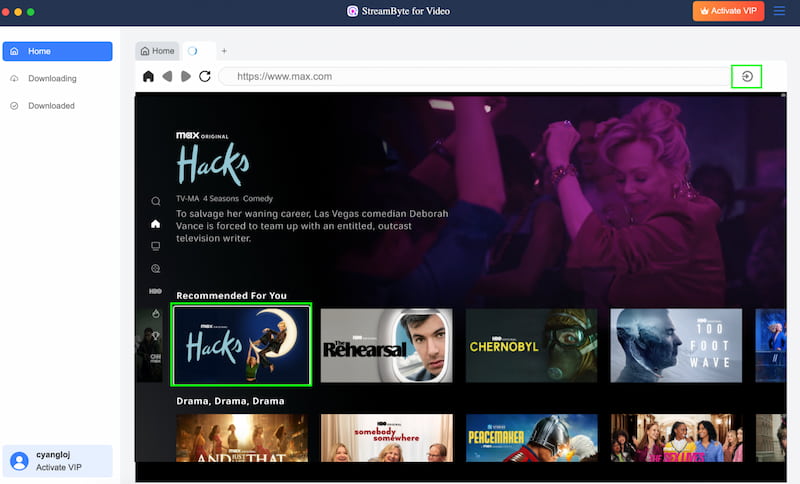Open the hamburger menu in title bar
Viewport: 800px width, 484px height.
coord(779,11)
